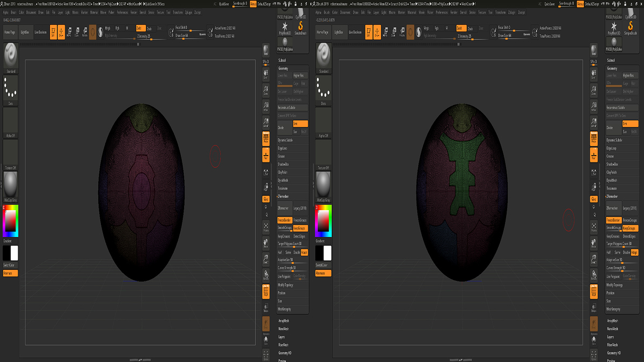Toggle Persp perspective in left window shelf

point(266,139)
